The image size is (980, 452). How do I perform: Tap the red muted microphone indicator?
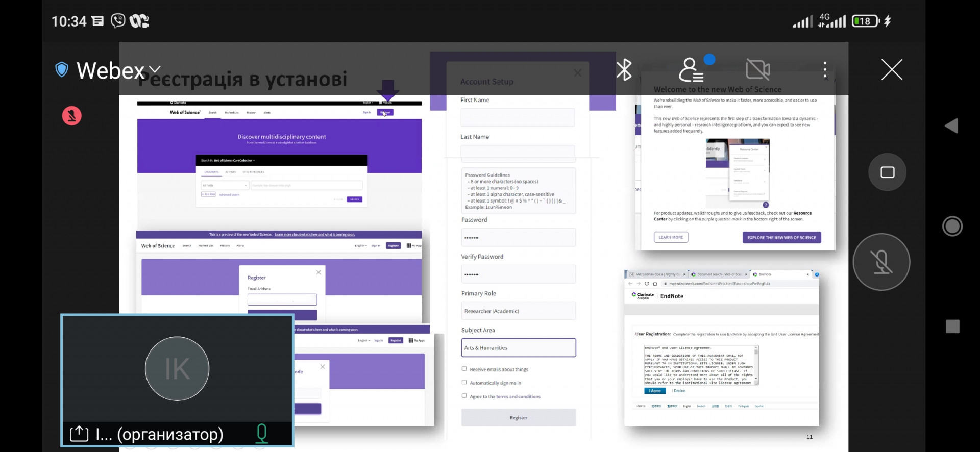click(x=72, y=116)
